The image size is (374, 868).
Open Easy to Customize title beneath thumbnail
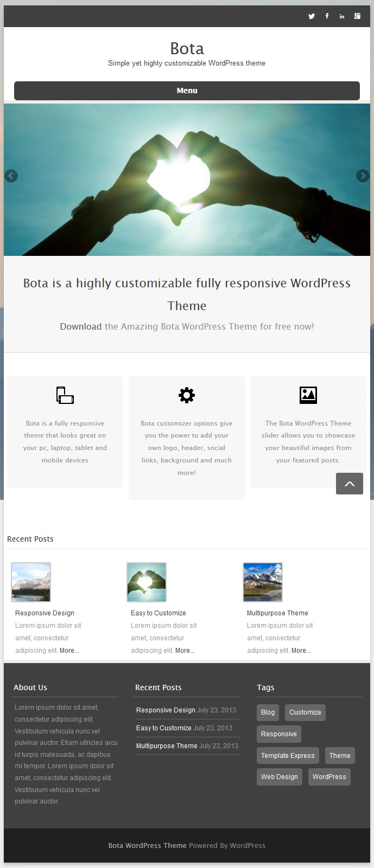click(x=159, y=613)
